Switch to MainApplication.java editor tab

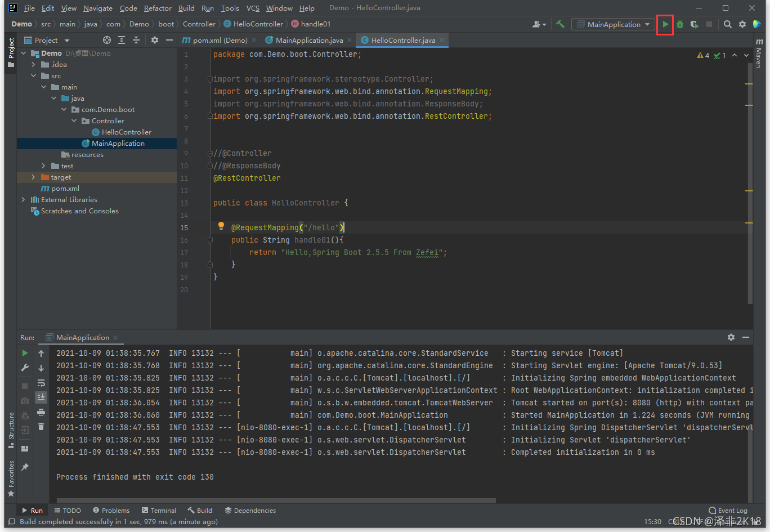309,40
